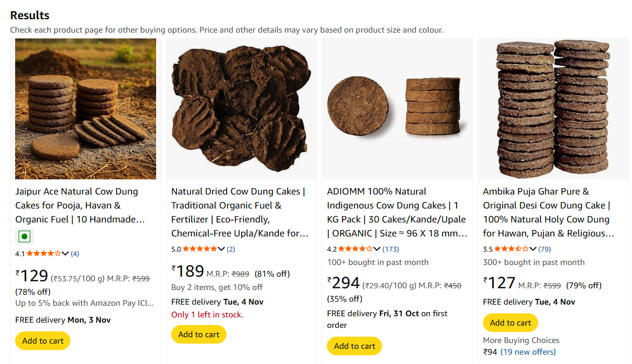Add Ambika Puja Ghar cakes to cart
Screen dimensions: 632x364
tap(510, 323)
